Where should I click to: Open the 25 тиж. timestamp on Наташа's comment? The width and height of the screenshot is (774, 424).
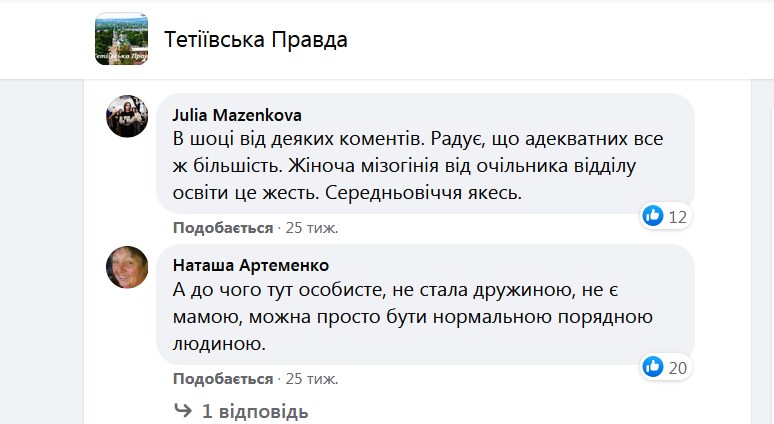[312, 379]
